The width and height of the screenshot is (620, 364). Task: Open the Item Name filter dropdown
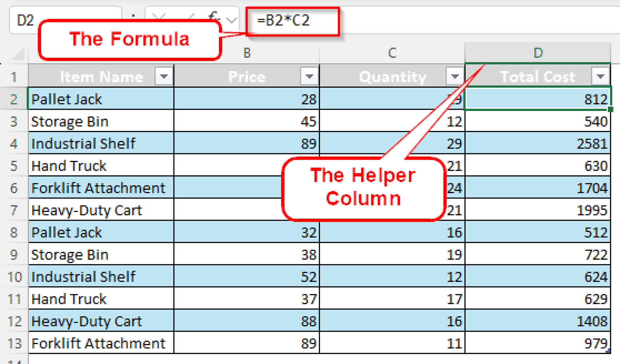[x=164, y=76]
